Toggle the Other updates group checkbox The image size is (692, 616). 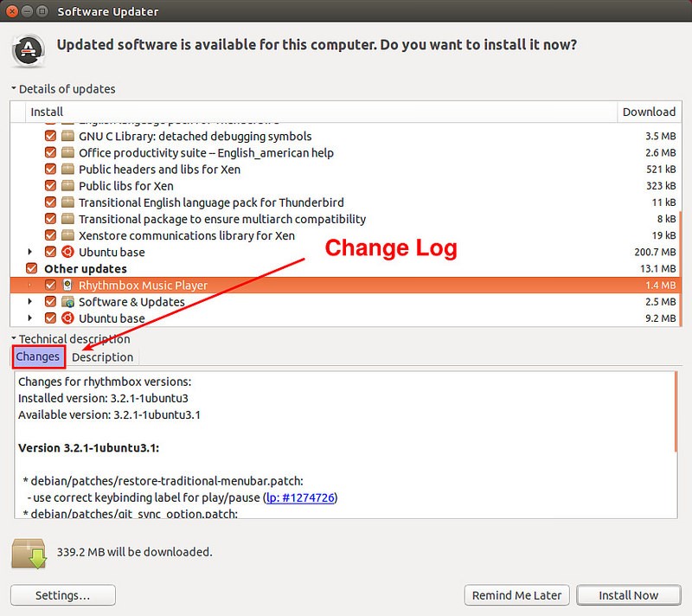[x=32, y=268]
